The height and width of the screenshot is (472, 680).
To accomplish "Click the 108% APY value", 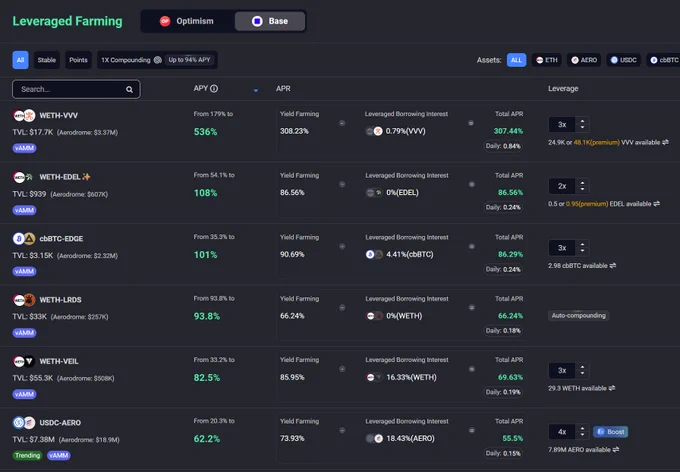I will [206, 193].
